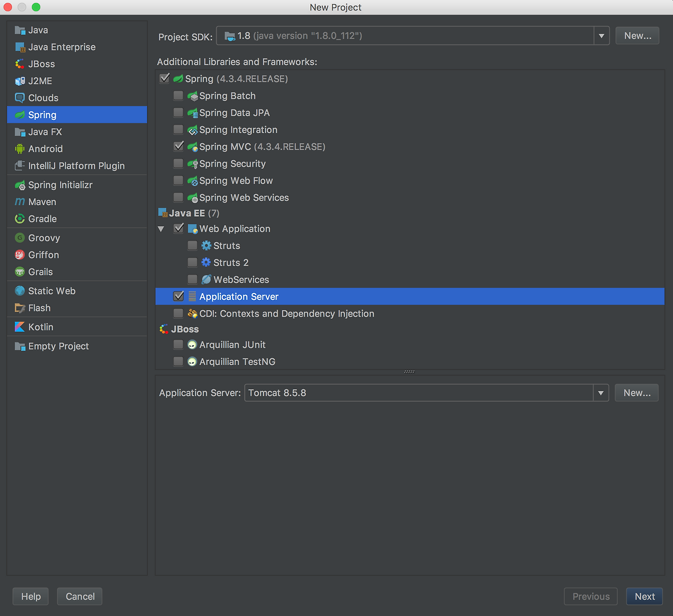Disable the Application Server checkbox
The width and height of the screenshot is (673, 616).
179,296
